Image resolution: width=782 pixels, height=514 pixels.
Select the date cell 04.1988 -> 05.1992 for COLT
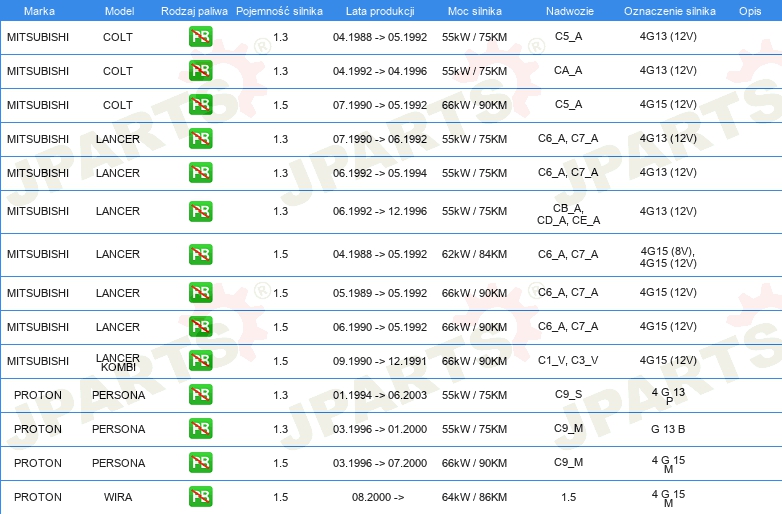(380, 37)
